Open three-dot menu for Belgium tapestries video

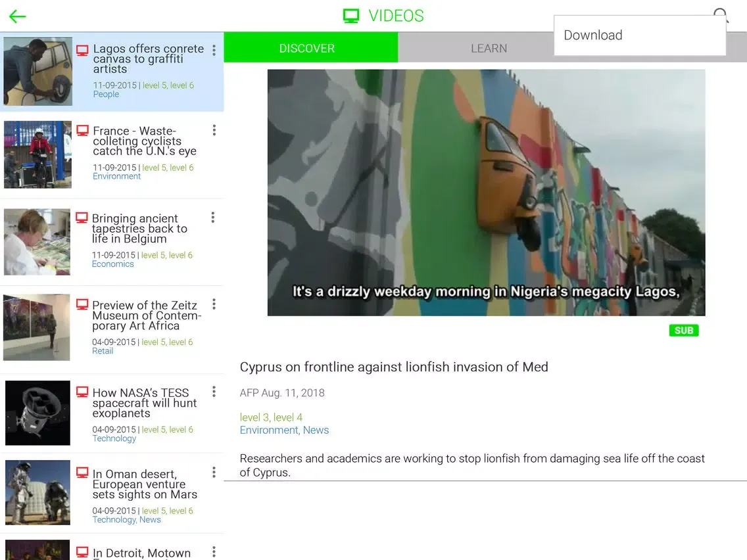212,218
